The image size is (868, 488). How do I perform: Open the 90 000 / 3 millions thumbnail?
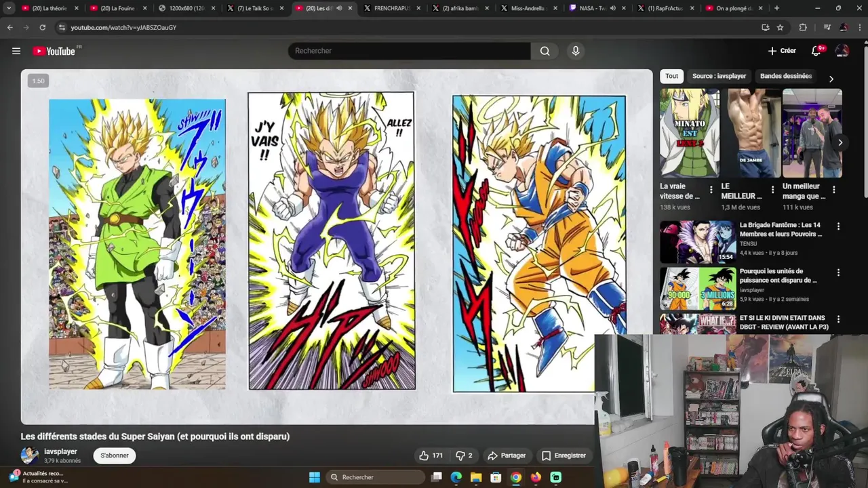tap(698, 288)
